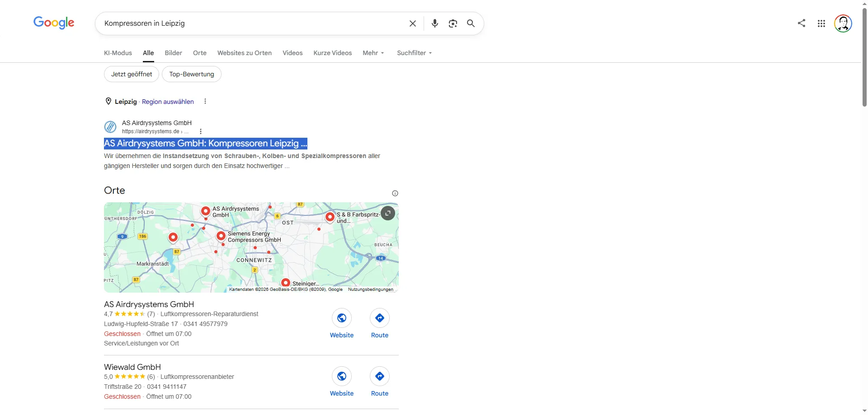The width and height of the screenshot is (868, 415).
Task: Select the Siemens Energy Compressors map pin
Action: coord(221,236)
